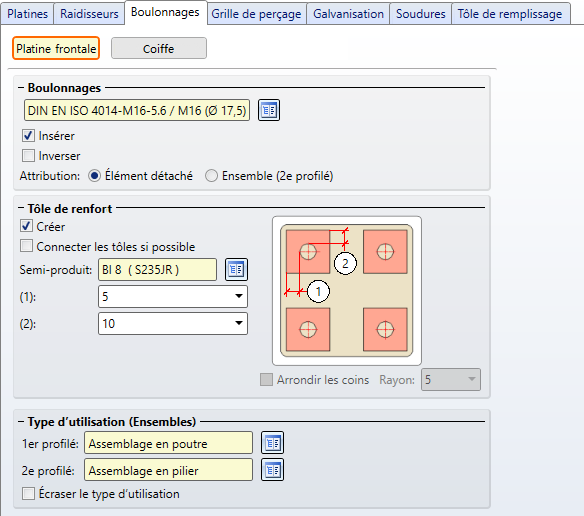This screenshot has width=584, height=516.
Task: Open catalog icon for 2e profilé usage
Action: pyautogui.click(x=272, y=470)
